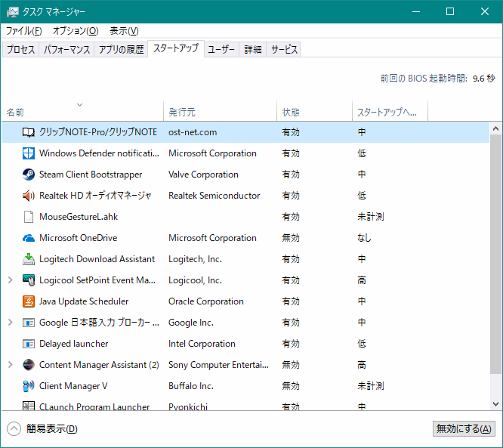
Task: Click the 高 impact of Logicool SetPoint
Action: pos(362,280)
